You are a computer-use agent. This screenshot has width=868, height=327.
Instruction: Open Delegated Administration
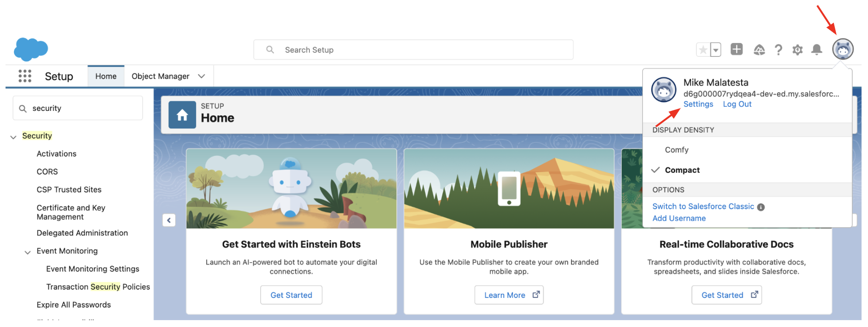point(83,233)
